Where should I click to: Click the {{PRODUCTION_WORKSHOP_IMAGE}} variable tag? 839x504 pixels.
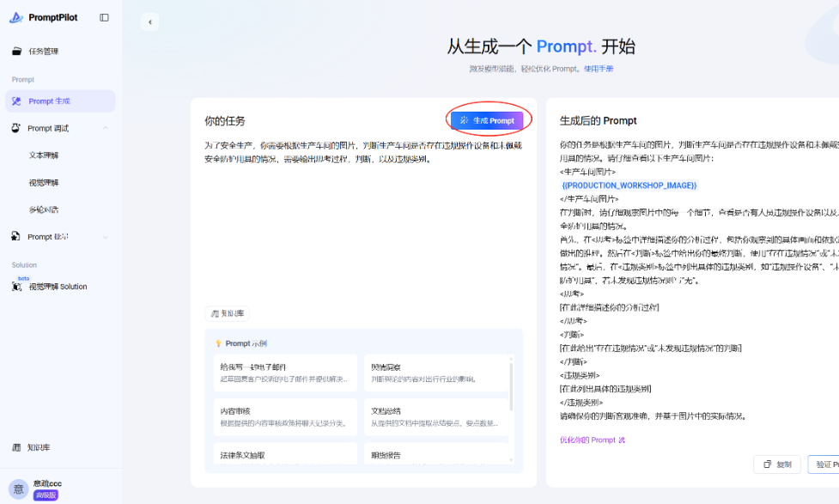(x=629, y=185)
